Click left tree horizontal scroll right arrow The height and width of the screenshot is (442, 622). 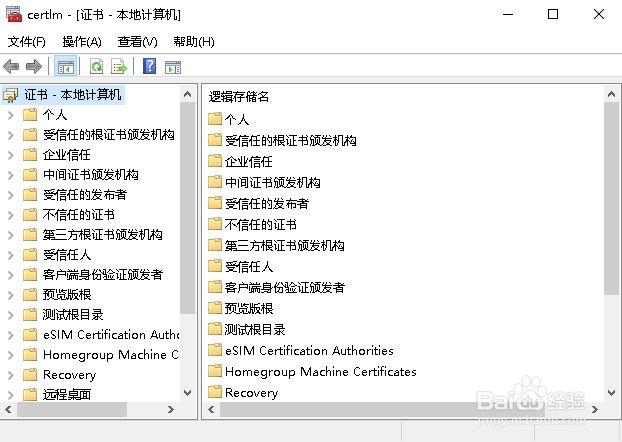pos(171,409)
